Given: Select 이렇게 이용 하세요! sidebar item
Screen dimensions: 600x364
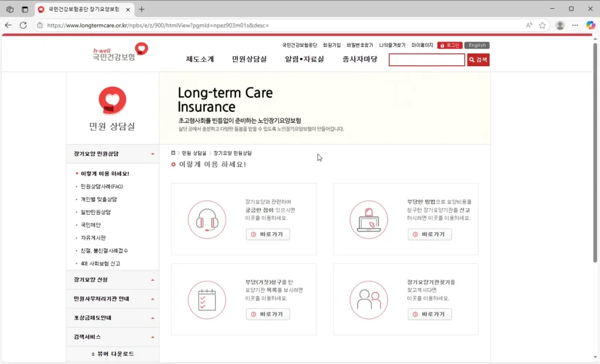Looking at the screenshot, I should 105,174.
